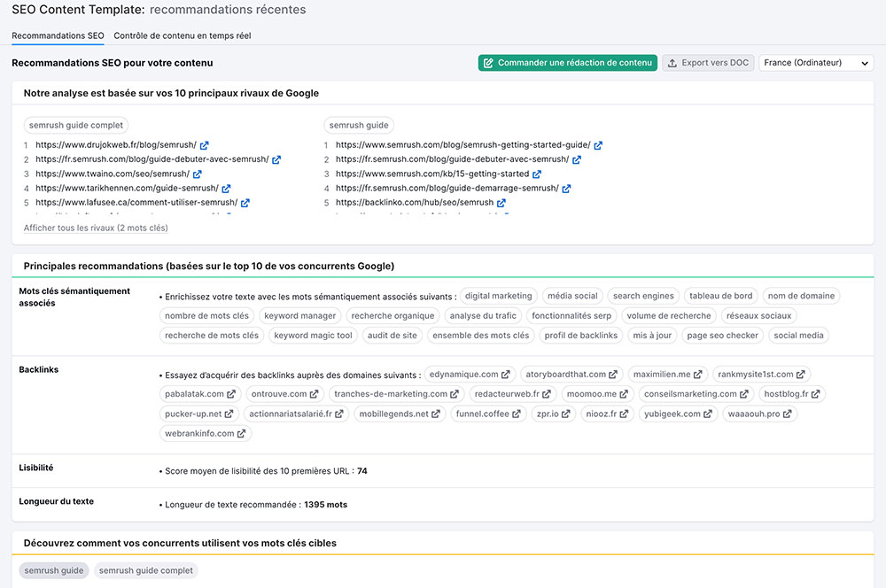Click the 'mis à jour' keyword chip
The image size is (886, 588).
pyautogui.click(x=652, y=336)
